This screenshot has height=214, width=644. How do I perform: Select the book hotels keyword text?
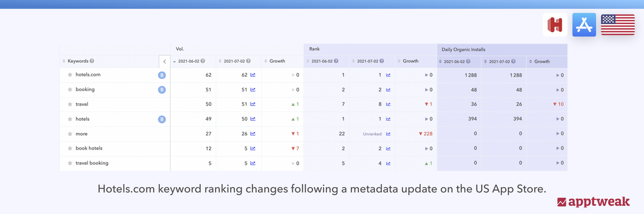[x=89, y=148]
